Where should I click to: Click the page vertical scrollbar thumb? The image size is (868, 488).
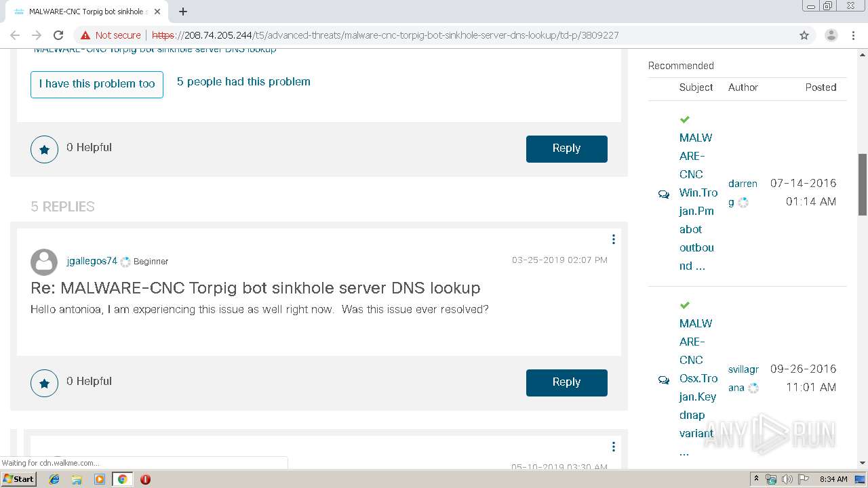coord(863,184)
